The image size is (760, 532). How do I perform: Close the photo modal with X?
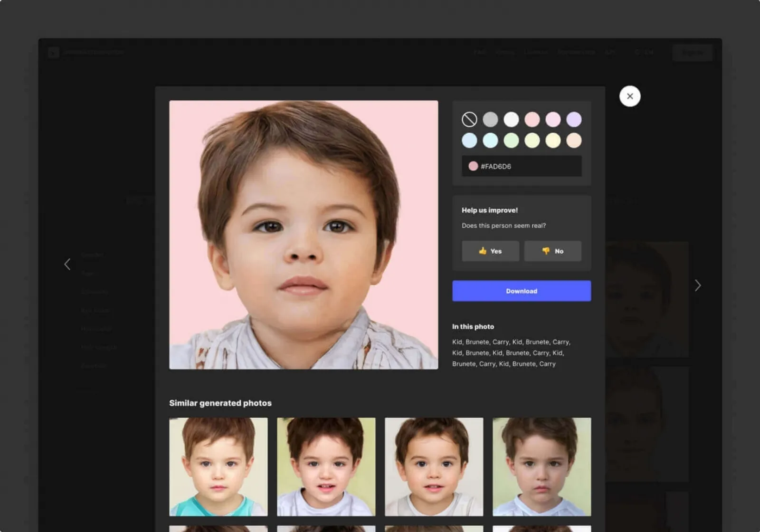click(x=630, y=96)
